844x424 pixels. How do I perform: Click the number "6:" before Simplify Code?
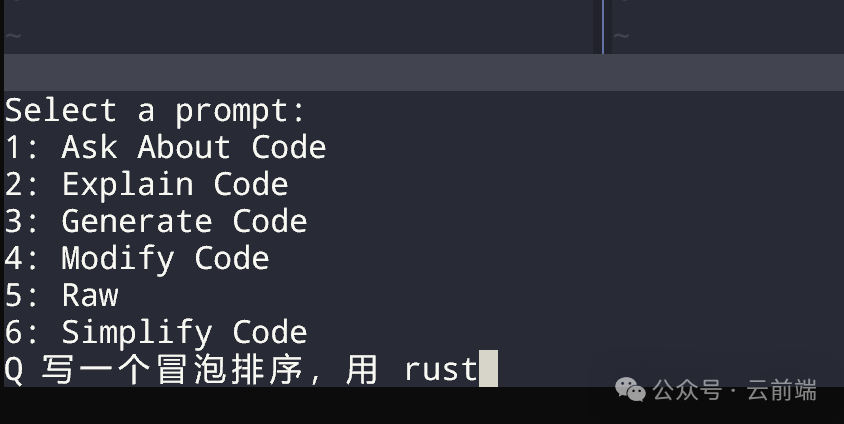(x=22, y=332)
